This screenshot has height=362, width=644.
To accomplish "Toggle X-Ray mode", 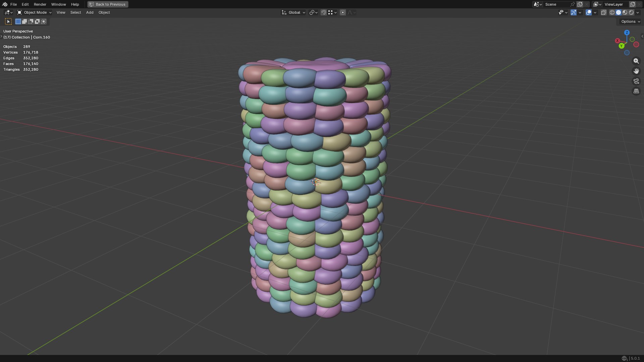I will [603, 12].
